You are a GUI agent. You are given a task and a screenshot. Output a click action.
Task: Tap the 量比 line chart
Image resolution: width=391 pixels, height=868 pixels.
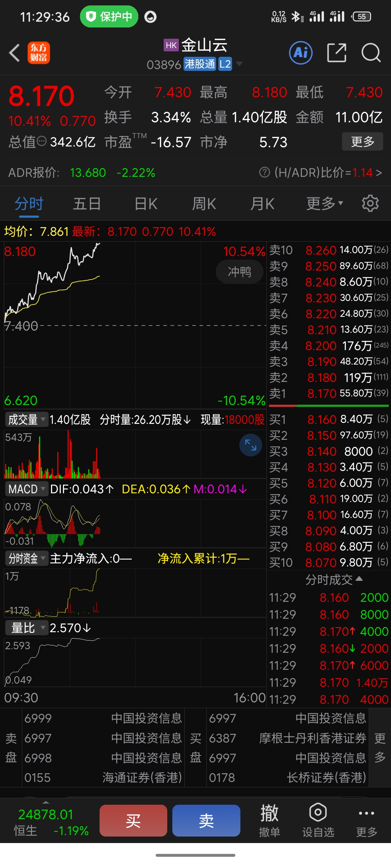pos(135,663)
